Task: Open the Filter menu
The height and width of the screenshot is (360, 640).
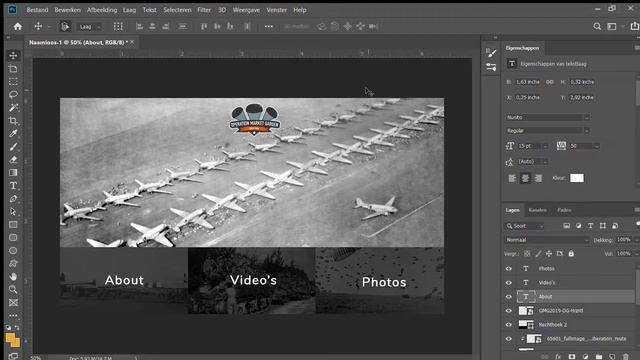Action: click(204, 10)
